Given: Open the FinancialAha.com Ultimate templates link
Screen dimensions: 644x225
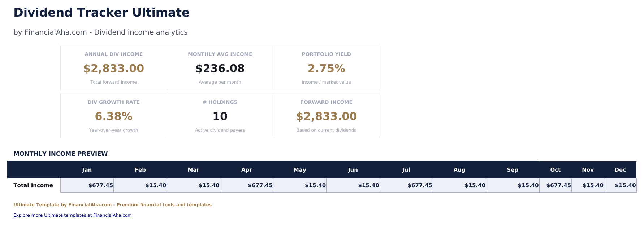Looking at the screenshot, I should click(73, 215).
